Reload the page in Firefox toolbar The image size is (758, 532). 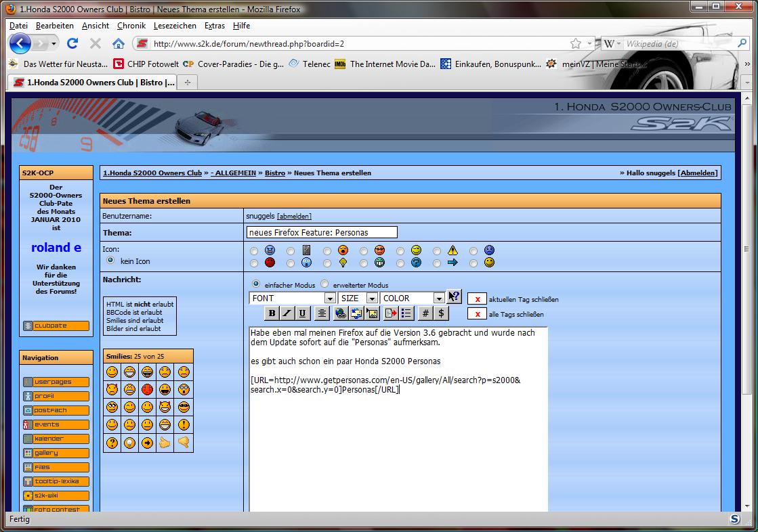click(x=72, y=43)
